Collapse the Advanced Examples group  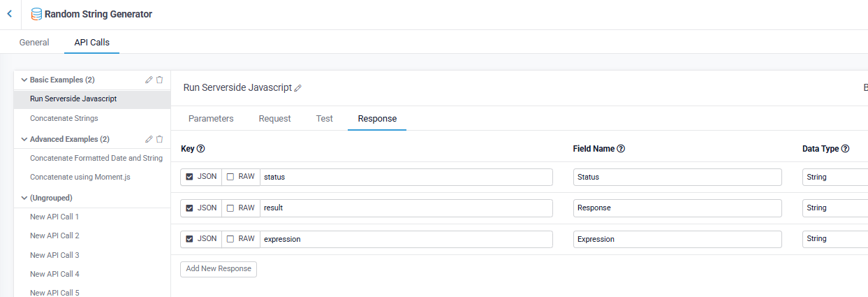pyautogui.click(x=24, y=140)
